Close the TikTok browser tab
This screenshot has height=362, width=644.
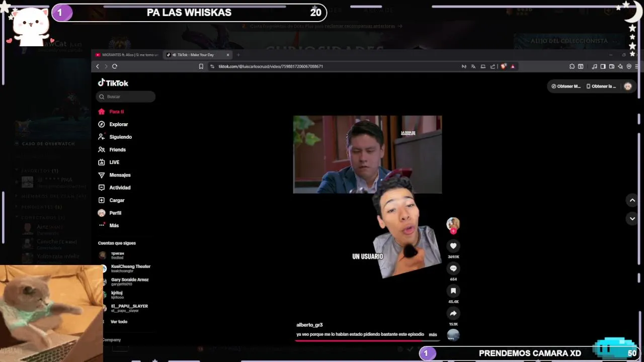(x=228, y=55)
